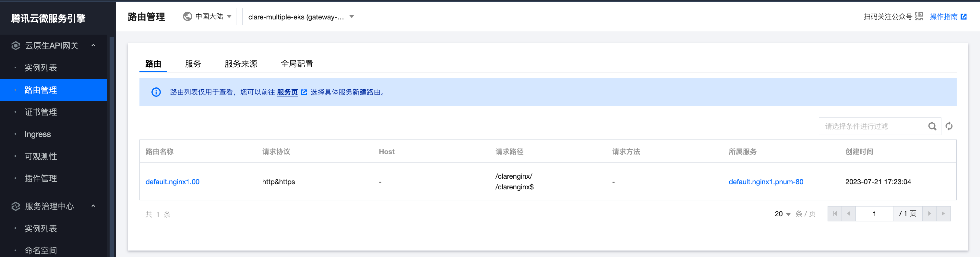This screenshot has height=257, width=980.
Task: Open the default.nginx1.00 route link
Action: (x=172, y=182)
